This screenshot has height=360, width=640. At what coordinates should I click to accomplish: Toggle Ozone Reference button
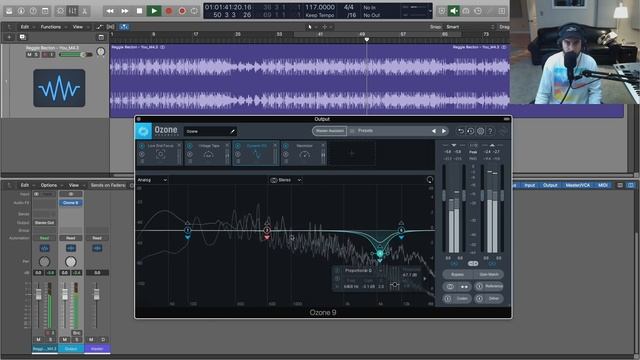pyautogui.click(x=489, y=287)
